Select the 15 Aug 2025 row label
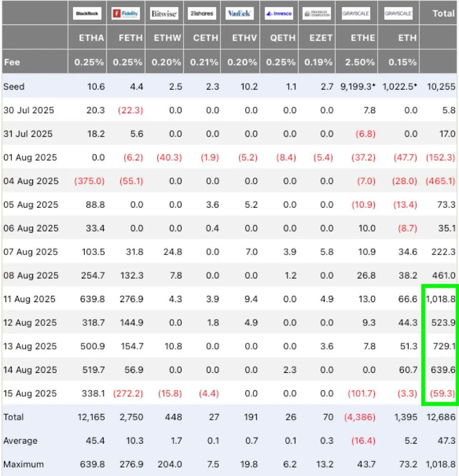Viewport: 459px width, 476px height. tap(30, 393)
